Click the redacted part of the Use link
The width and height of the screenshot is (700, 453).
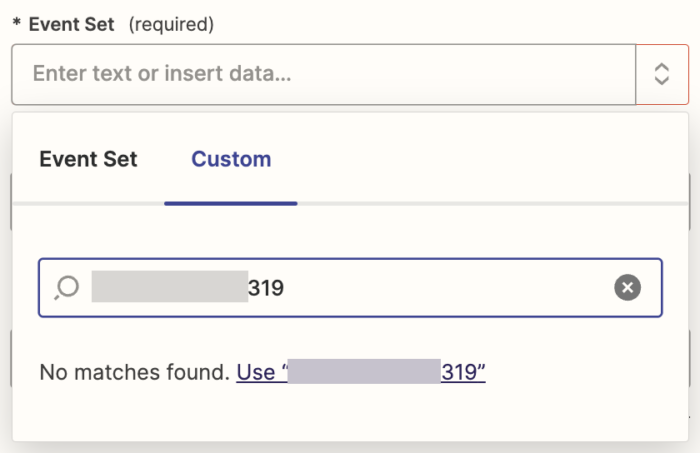click(364, 373)
